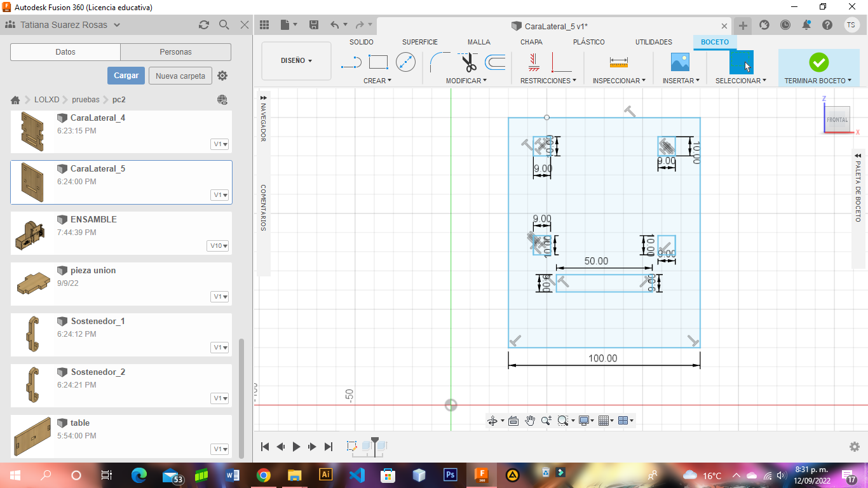Select the Rectangle sketch tool
Image resolution: width=868 pixels, height=488 pixels.
(x=378, y=62)
